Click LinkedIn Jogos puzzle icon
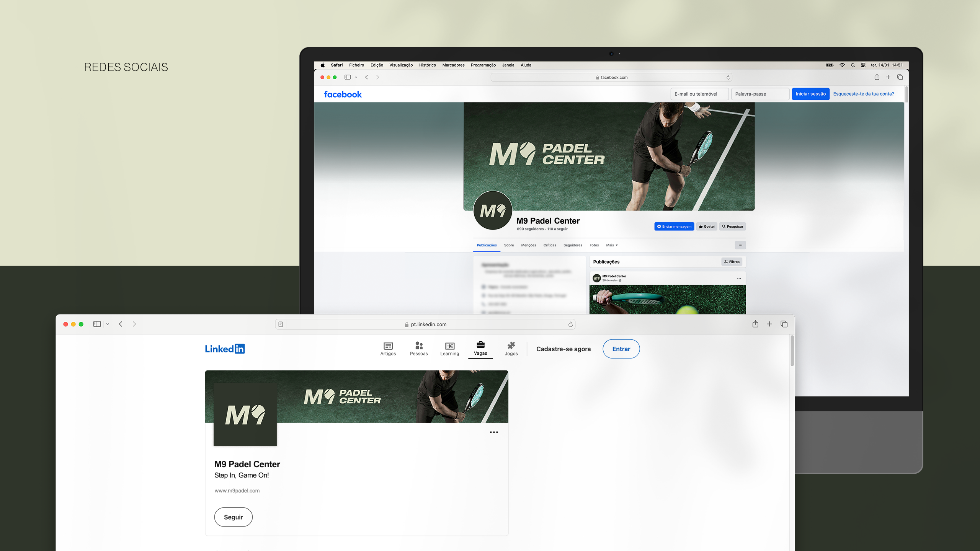 (511, 346)
